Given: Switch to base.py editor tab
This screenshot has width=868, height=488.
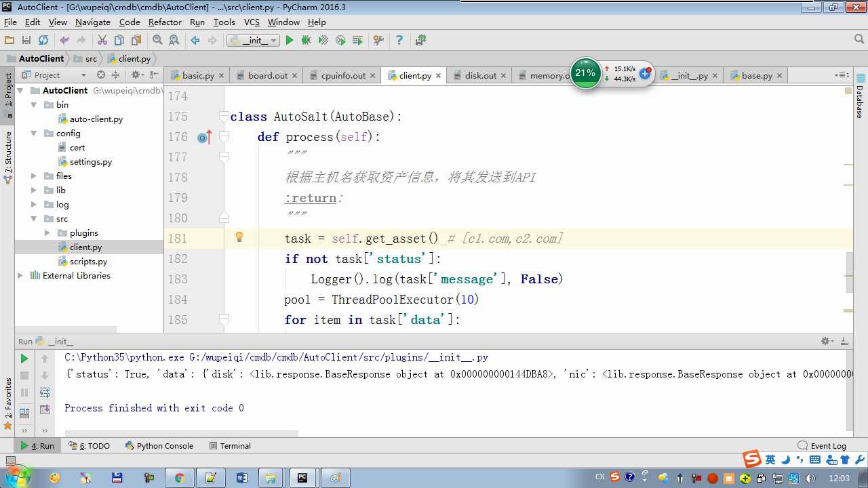Looking at the screenshot, I should [x=757, y=76].
